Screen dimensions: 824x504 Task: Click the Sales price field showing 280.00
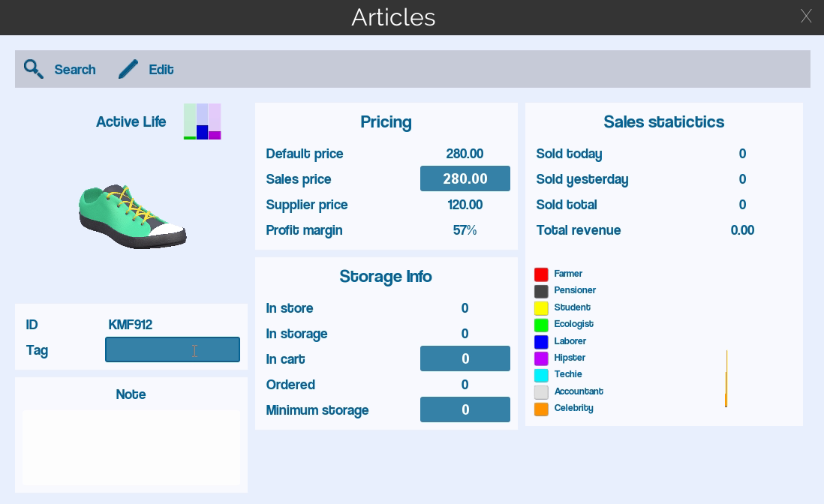click(465, 178)
